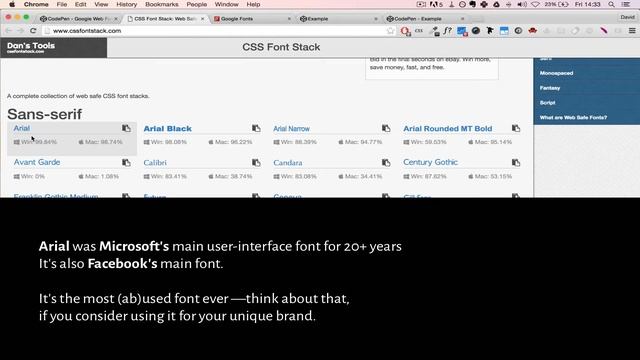Open the David profile button

tap(627, 17)
